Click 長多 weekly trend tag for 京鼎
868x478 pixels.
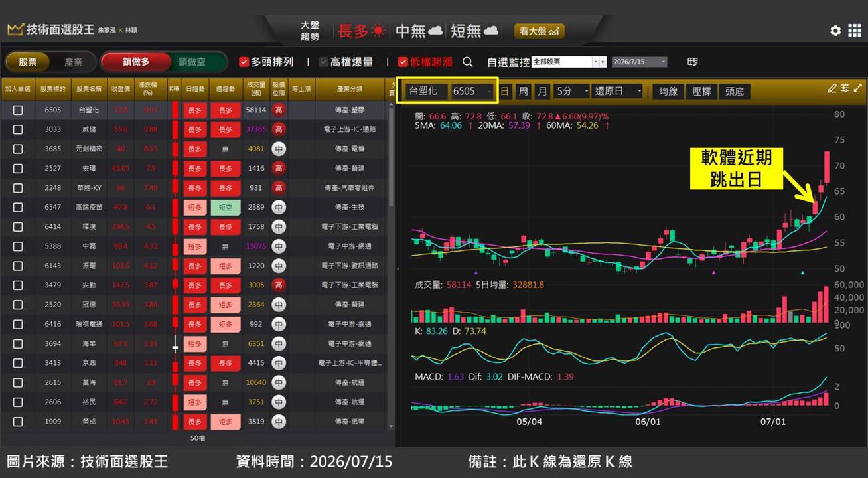226,363
